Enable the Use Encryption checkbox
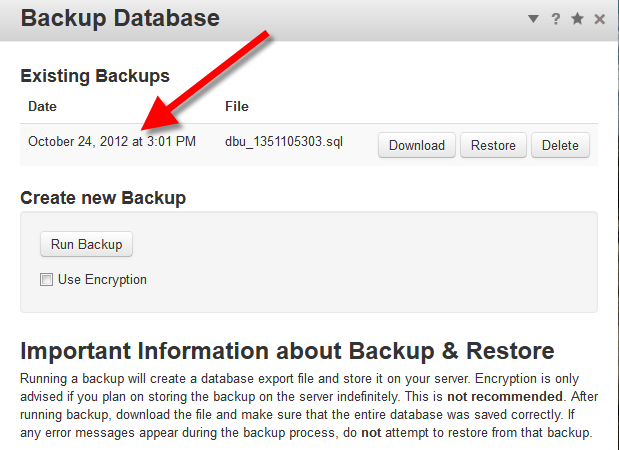 (x=46, y=280)
